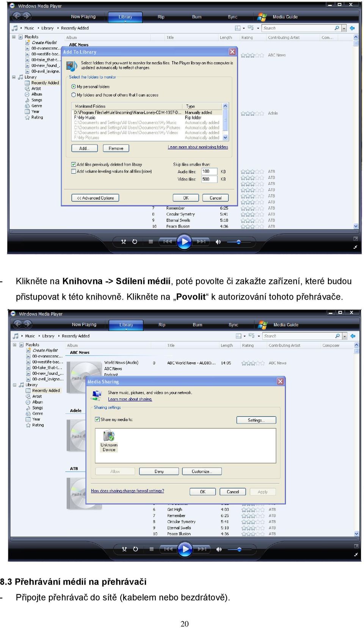Open Sync tab in lower window
This screenshot has height=628, width=364.
coord(234,325)
